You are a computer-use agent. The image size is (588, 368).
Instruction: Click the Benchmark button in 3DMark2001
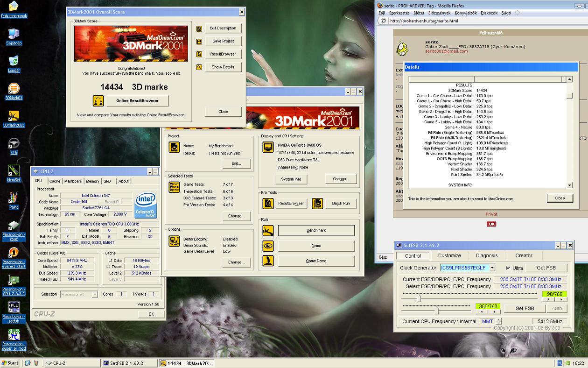[316, 230]
